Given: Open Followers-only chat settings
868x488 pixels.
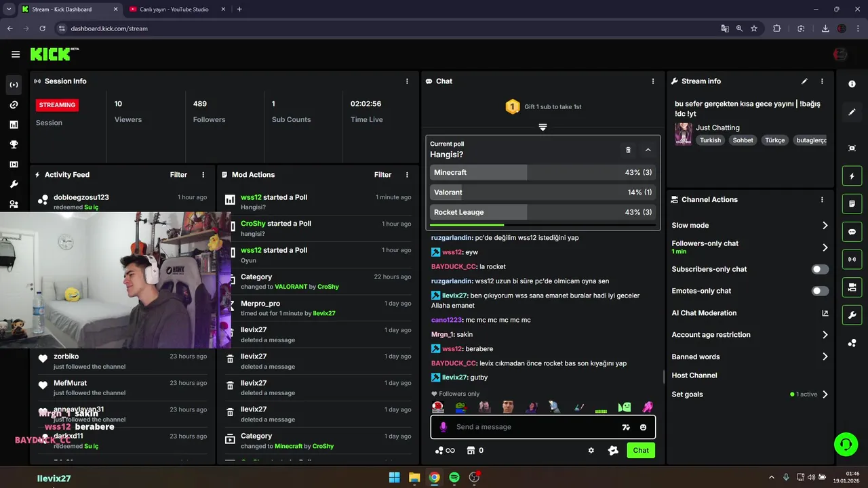Looking at the screenshot, I should tap(749, 247).
